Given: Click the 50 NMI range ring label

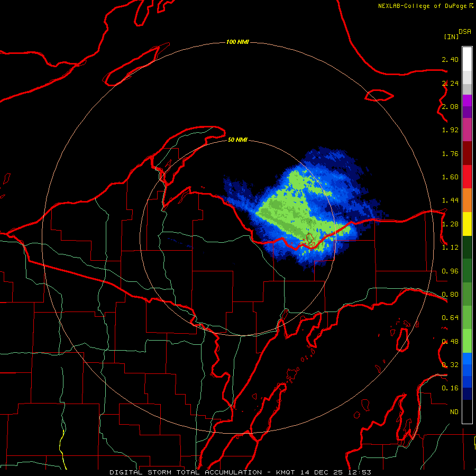Looking at the screenshot, I should point(237,140).
